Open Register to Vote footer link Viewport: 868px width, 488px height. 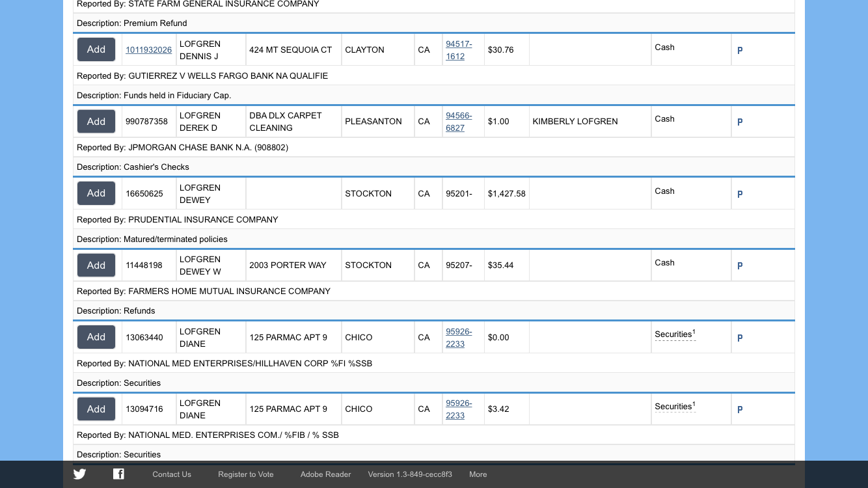tap(246, 474)
